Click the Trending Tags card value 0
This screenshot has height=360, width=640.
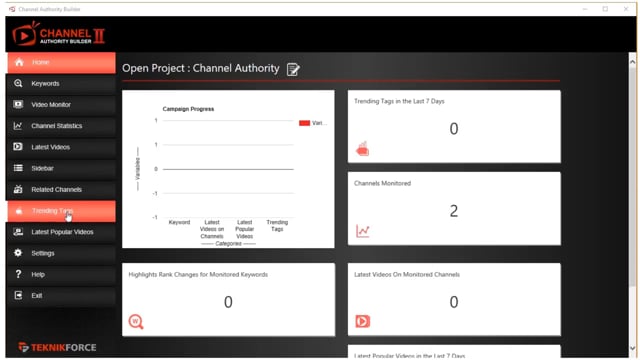[454, 129]
